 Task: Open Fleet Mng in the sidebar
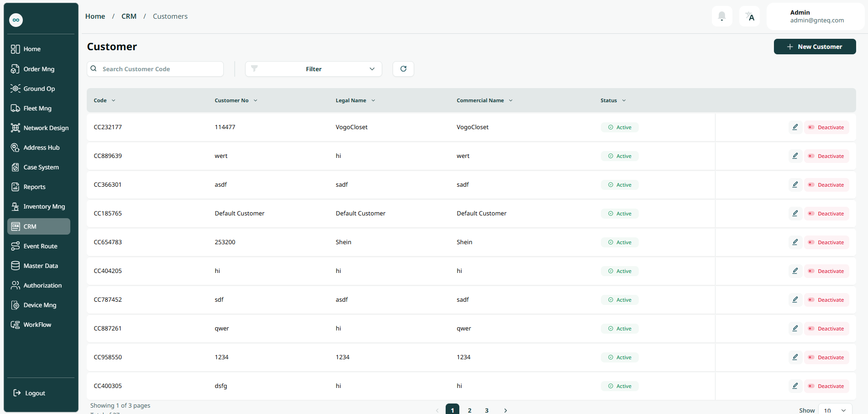pyautogui.click(x=39, y=108)
